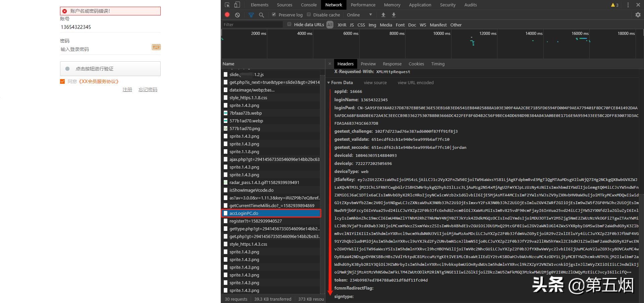Toggle Preserve log checkbox

coord(274,14)
